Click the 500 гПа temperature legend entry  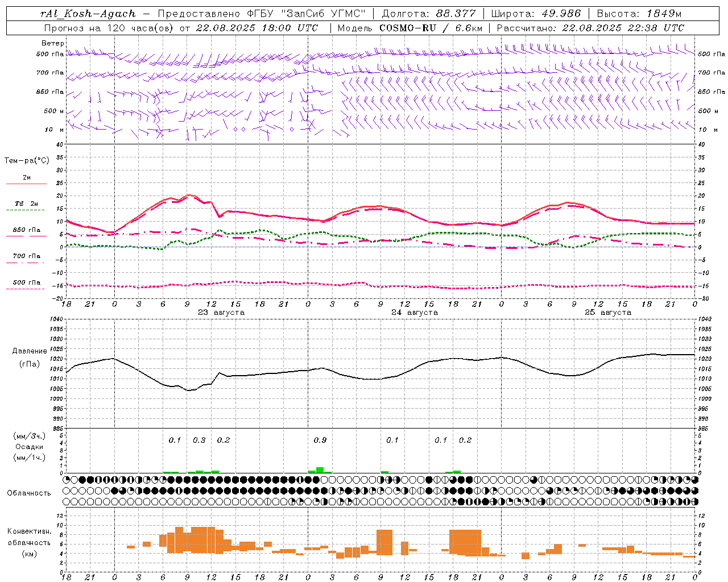click(x=27, y=282)
